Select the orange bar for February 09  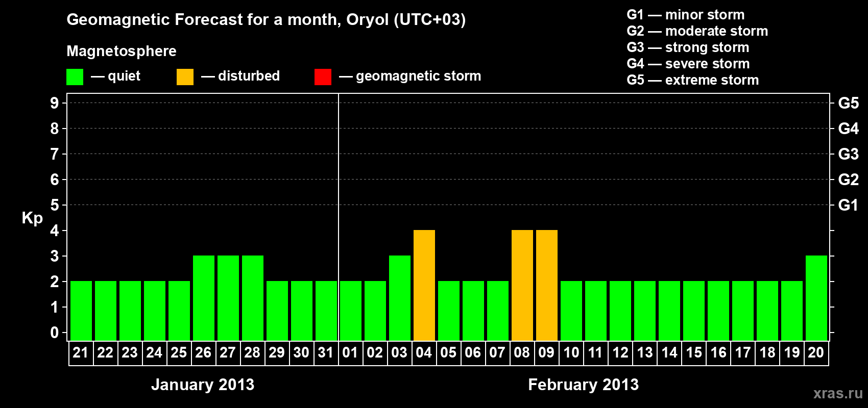[x=547, y=285]
